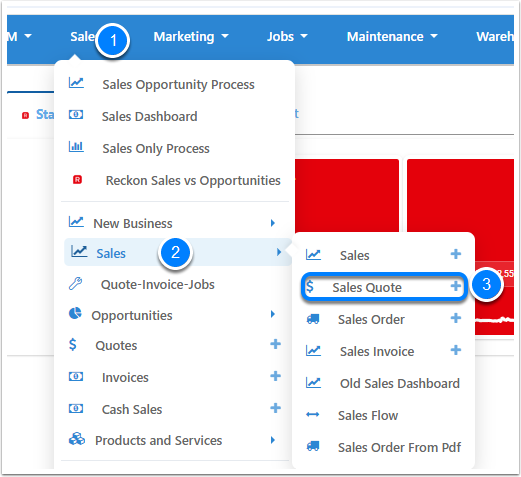
Task: Click the wrench icon beside Quote-Invoice-Jobs
Action: 76,284
